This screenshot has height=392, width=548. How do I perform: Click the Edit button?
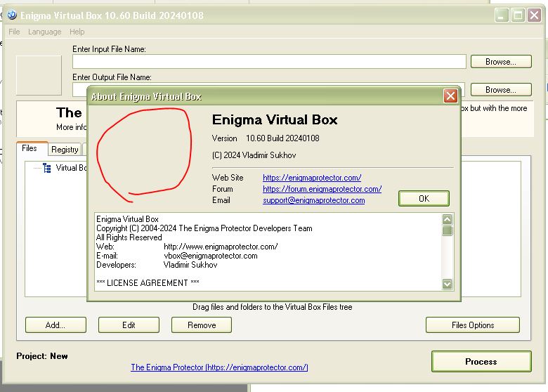[x=129, y=325]
